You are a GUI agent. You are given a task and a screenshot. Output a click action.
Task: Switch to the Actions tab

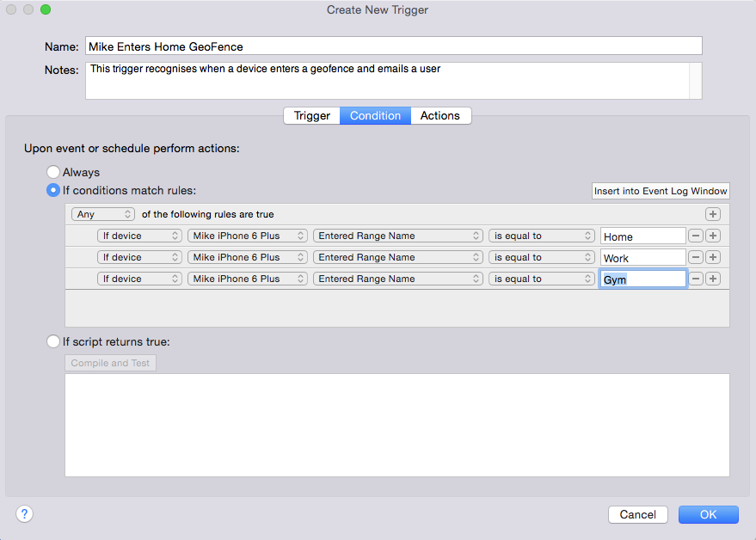pyautogui.click(x=440, y=116)
